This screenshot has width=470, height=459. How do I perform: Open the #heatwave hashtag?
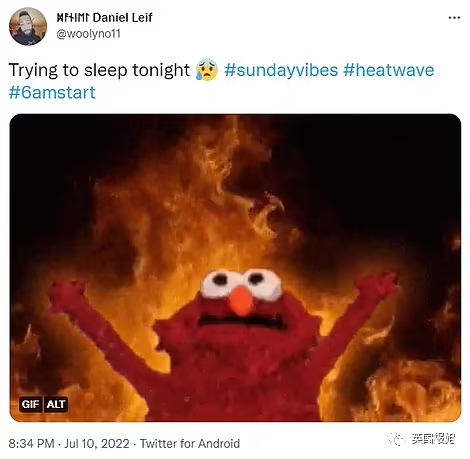pos(389,70)
